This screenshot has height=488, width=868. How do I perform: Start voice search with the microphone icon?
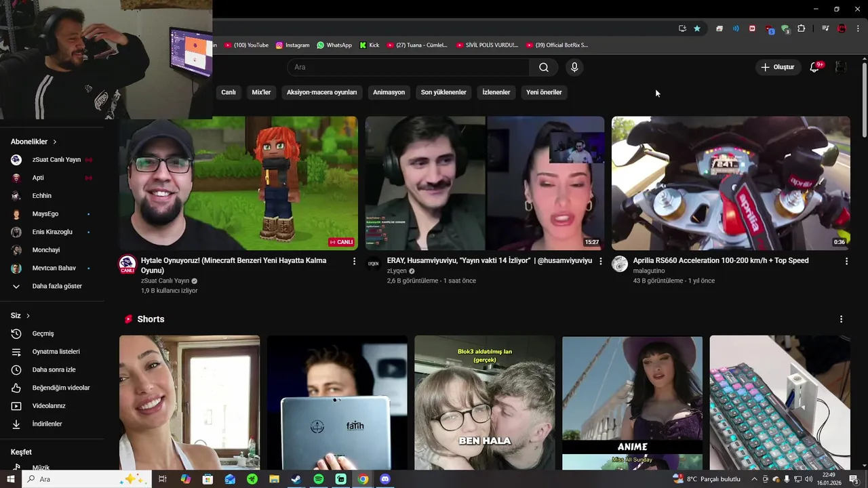point(574,67)
